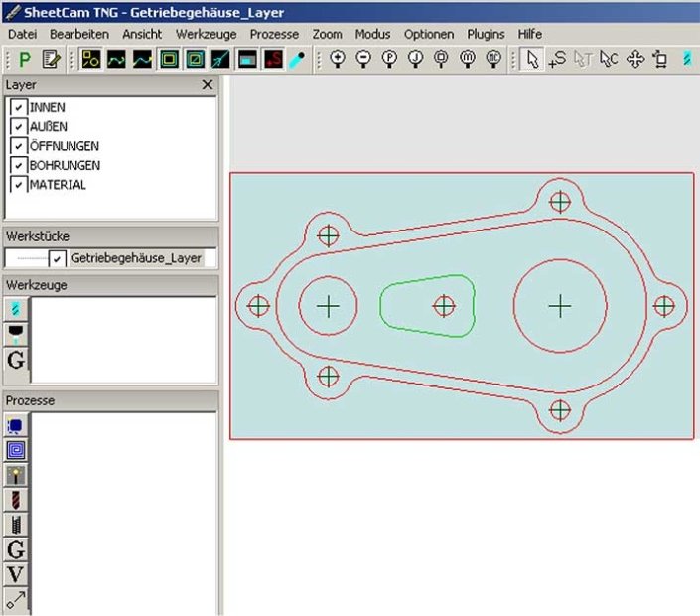Click the four-arrow move tool icon
This screenshot has width=700, height=616.
(x=635, y=60)
